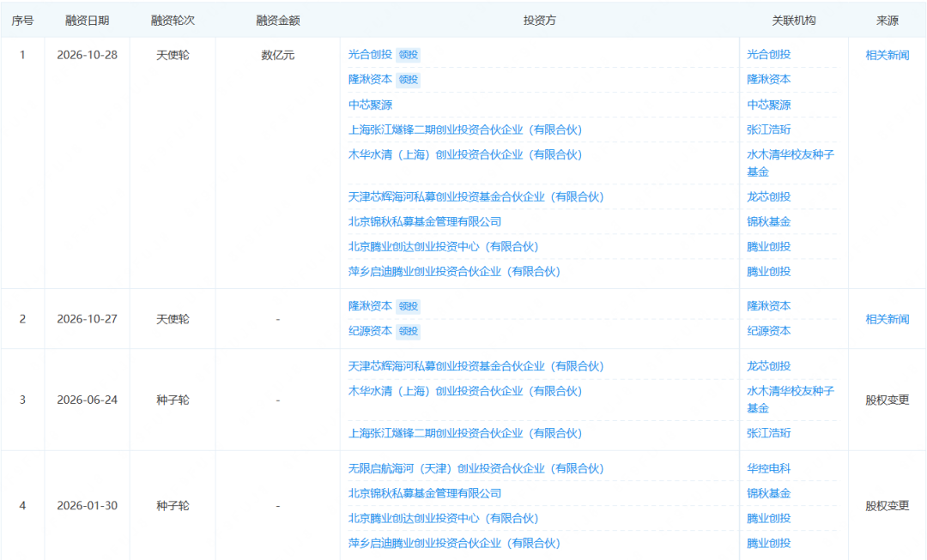Viewport: 927px width, 560px height.
Task: Click the 关联机构 column header
Action: [x=793, y=21]
